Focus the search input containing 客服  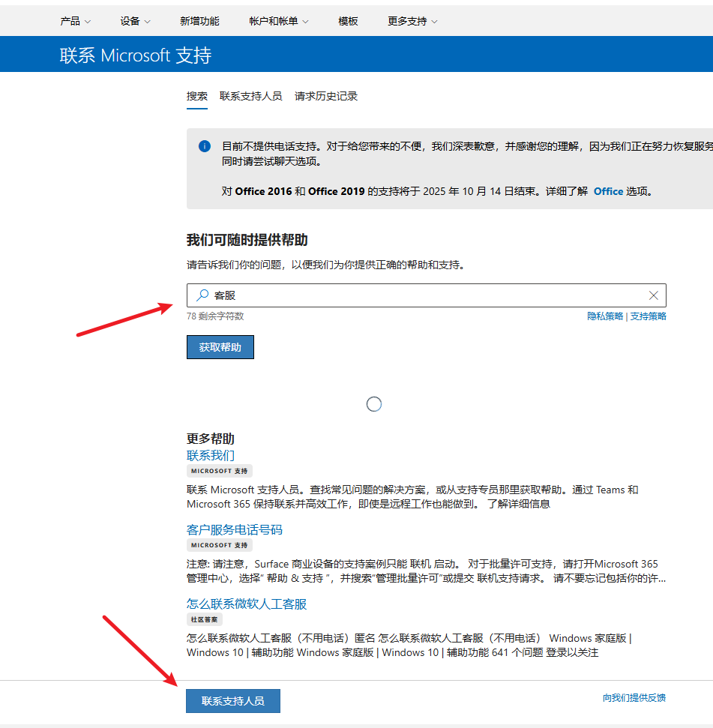(426, 295)
